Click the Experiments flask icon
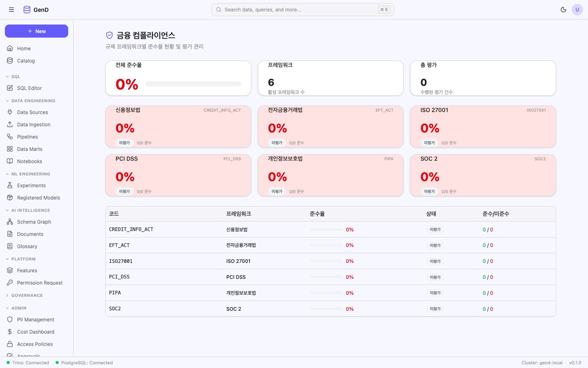 point(10,185)
